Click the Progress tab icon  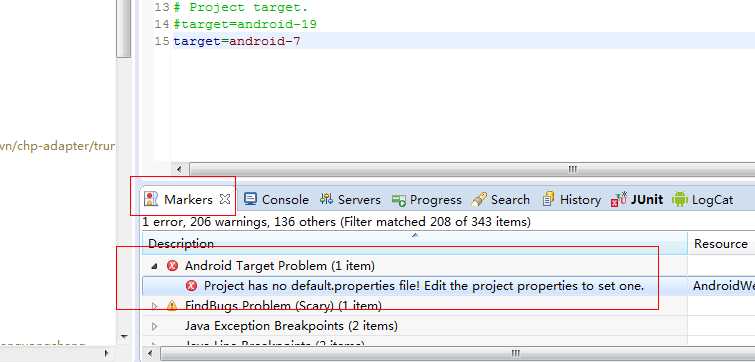pos(399,200)
